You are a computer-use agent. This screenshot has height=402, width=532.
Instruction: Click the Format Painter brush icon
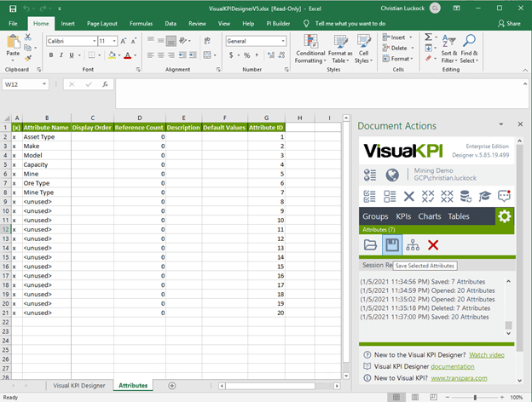tap(28, 58)
